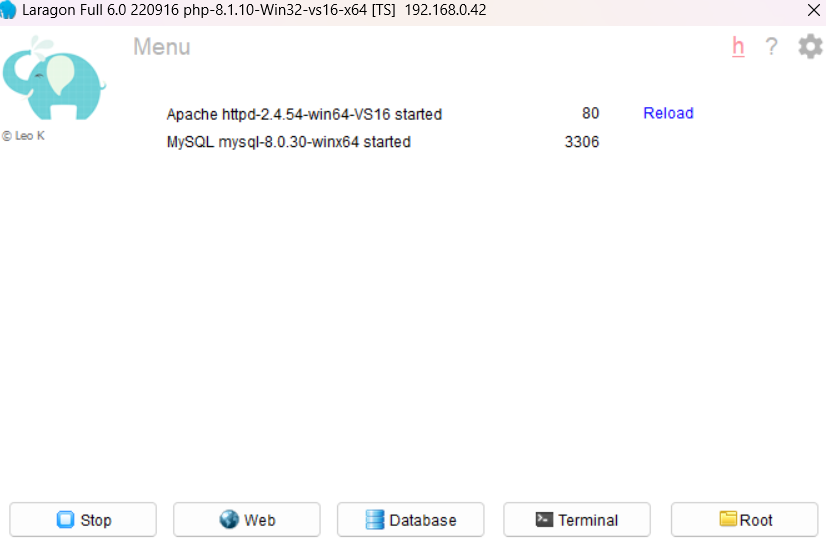Image resolution: width=826 pixels, height=549 pixels.
Task: Click the pink 'h' link icon
Action: tap(738, 46)
